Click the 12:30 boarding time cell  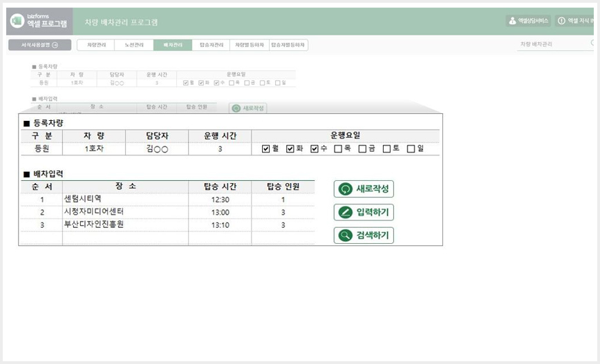(220, 200)
